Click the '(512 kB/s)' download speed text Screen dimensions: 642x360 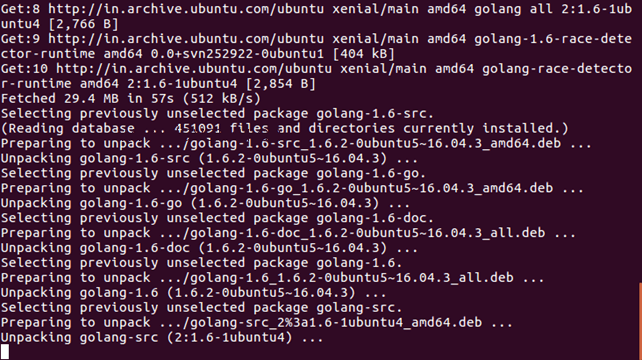pyautogui.click(x=221, y=99)
